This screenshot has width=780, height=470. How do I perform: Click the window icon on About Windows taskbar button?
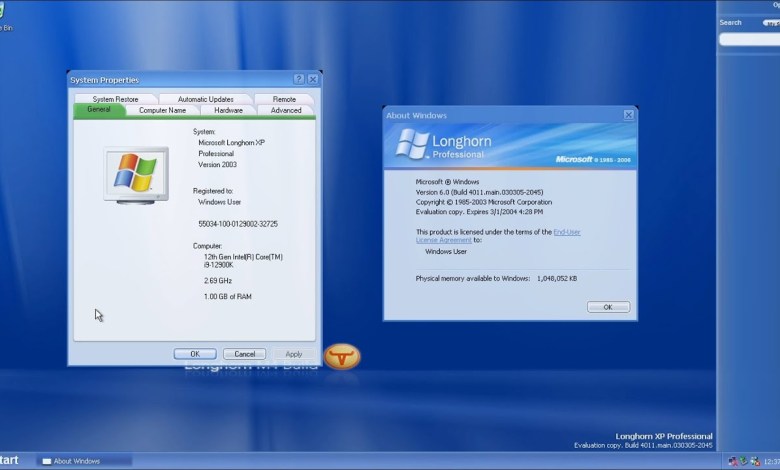[47, 461]
